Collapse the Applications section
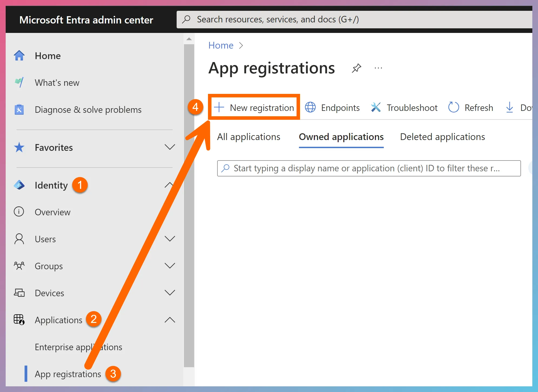 pos(170,320)
